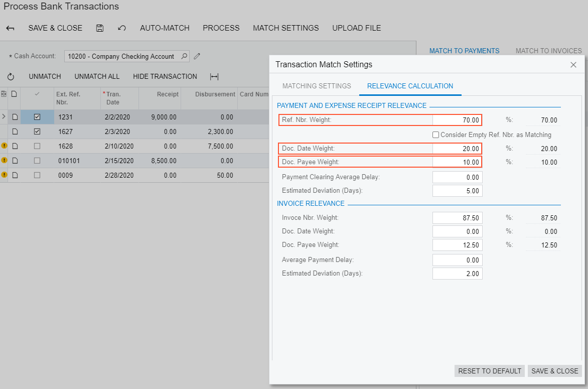Click the Ref. Nbr. Weight input field
Image resolution: width=588 pixels, height=389 pixels.
click(x=457, y=120)
